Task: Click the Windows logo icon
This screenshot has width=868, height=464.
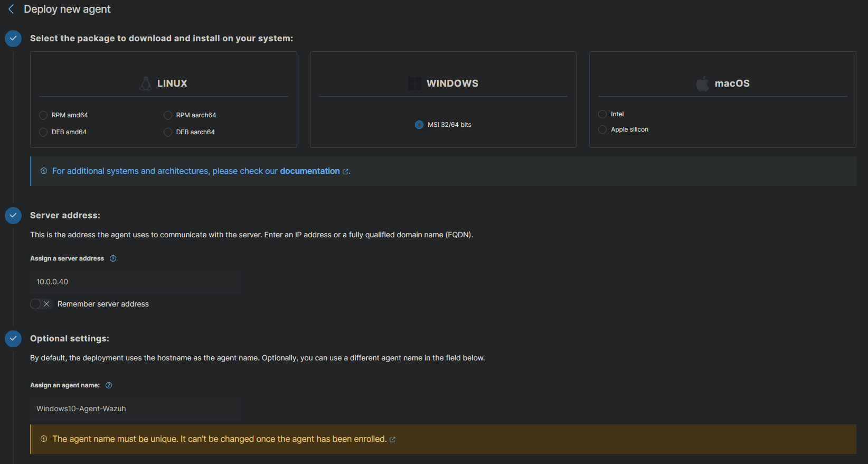Action: (414, 83)
